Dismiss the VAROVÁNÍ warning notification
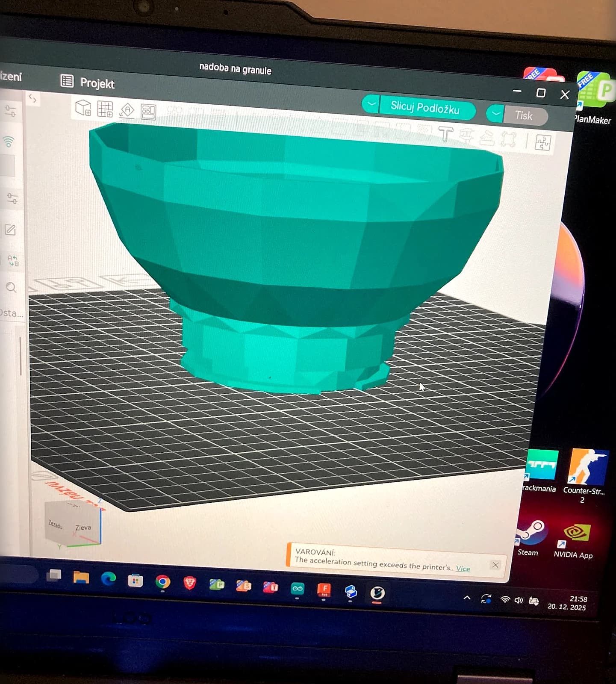This screenshot has height=684, width=616. point(495,565)
